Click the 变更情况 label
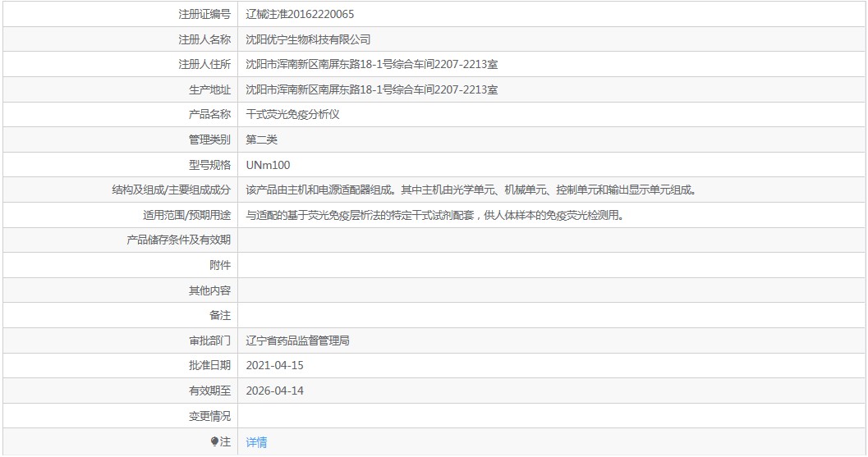 [209, 416]
